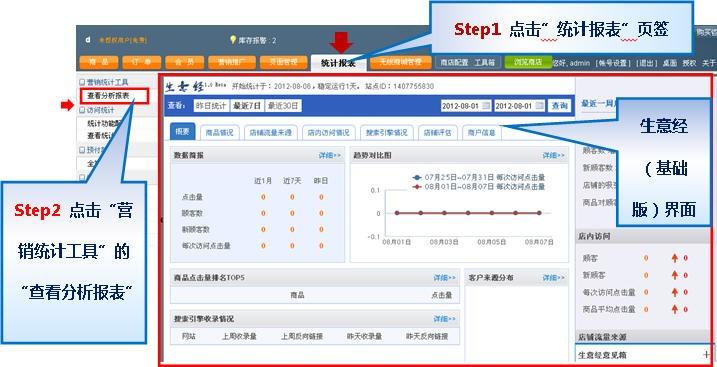Open calendar picker beside start date field
This screenshot has width=717, height=367.
coord(486,106)
